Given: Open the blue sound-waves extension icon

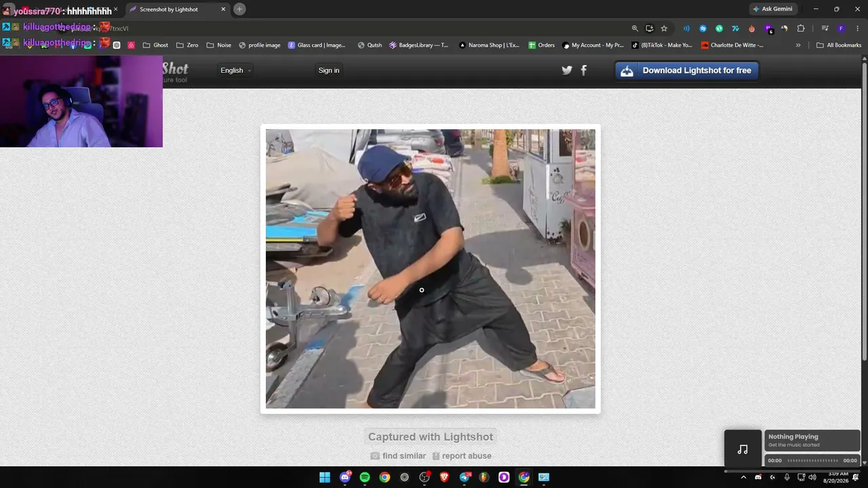Looking at the screenshot, I should coord(686,28).
